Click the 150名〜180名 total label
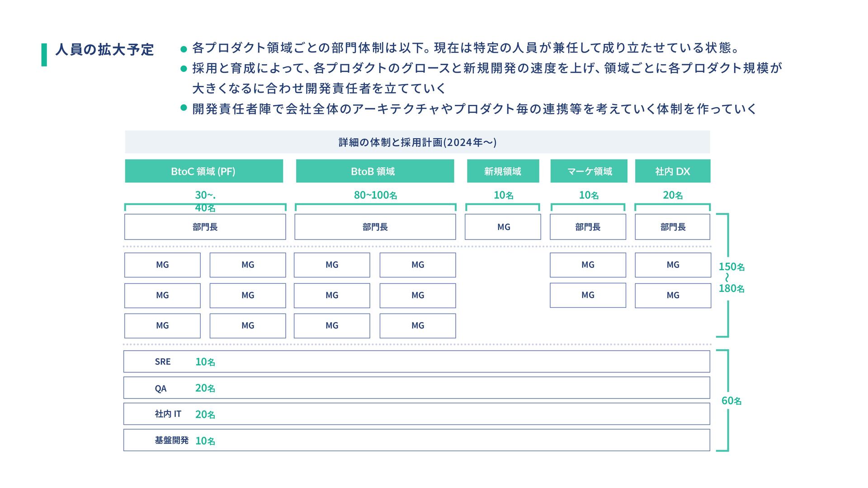The height and width of the screenshot is (488, 868). pyautogui.click(x=731, y=277)
